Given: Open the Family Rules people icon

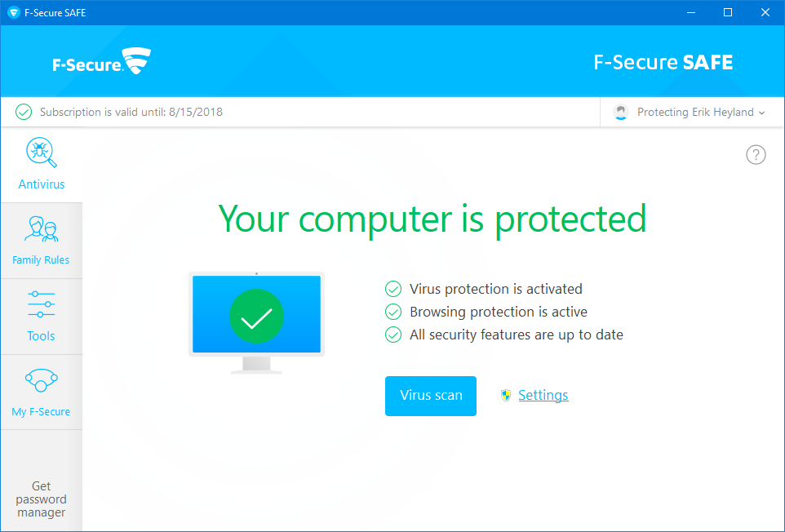Looking at the screenshot, I should pos(41,229).
